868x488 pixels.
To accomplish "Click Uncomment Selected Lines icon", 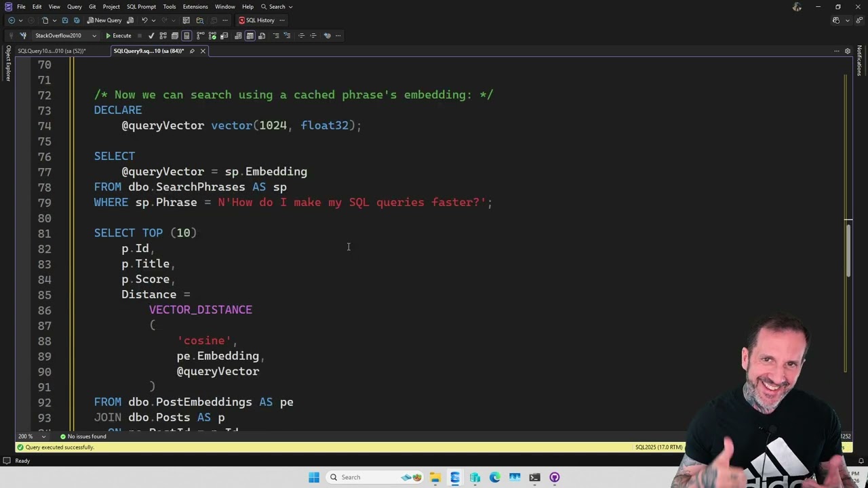I will pos(288,36).
